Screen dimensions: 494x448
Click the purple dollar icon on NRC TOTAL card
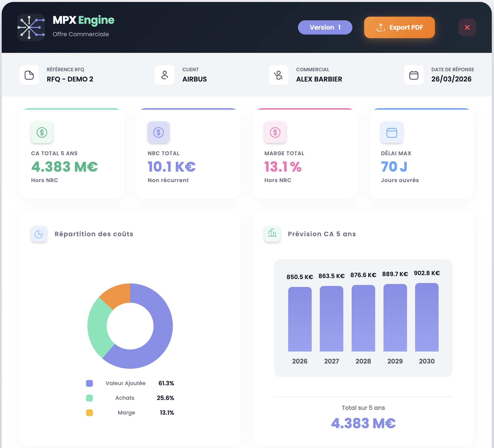coord(158,132)
